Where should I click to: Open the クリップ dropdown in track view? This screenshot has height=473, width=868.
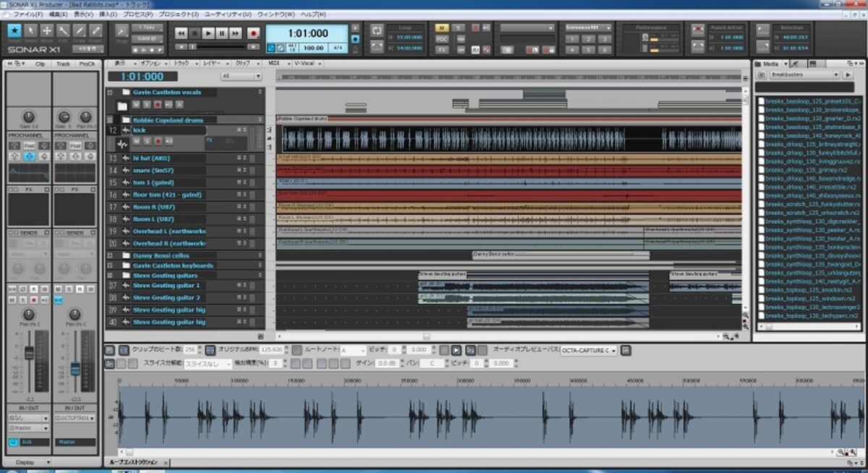click(244, 64)
